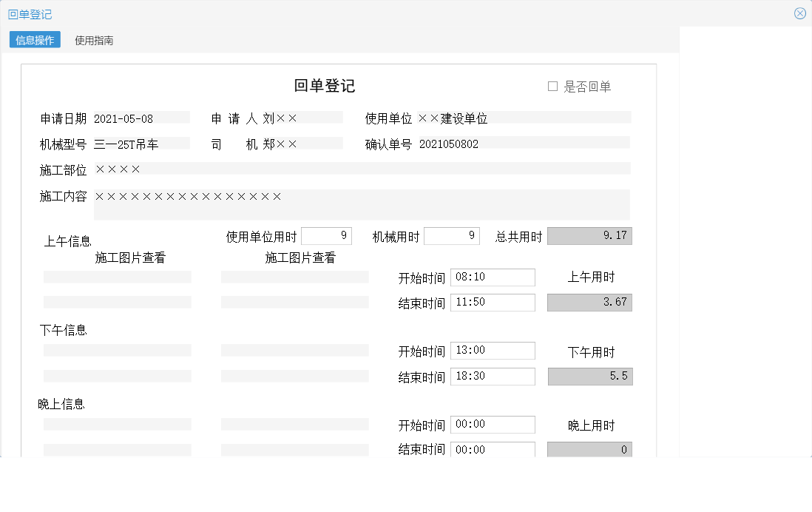812x512 pixels.
Task: Enable the 是否回单 checkbox
Action: click(551, 86)
